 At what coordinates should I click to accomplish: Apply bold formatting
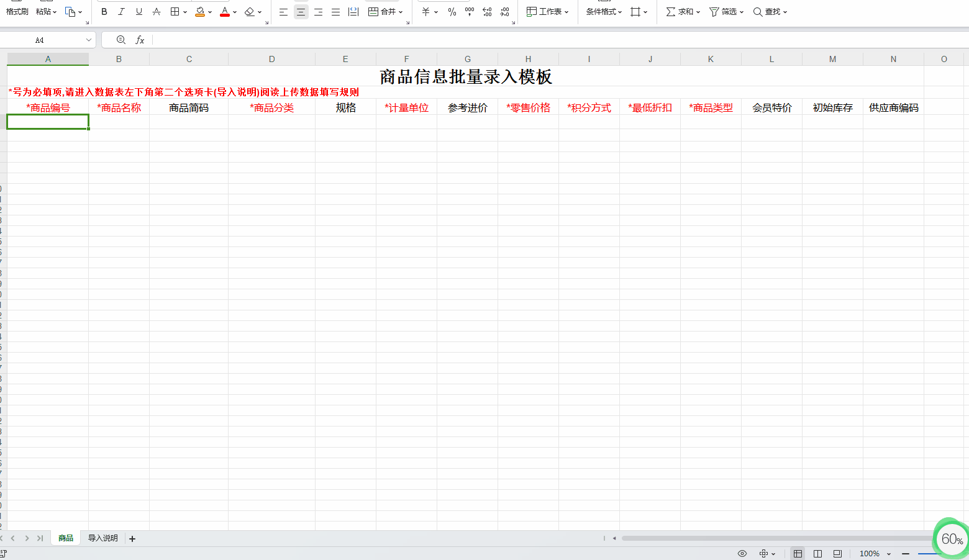click(104, 11)
